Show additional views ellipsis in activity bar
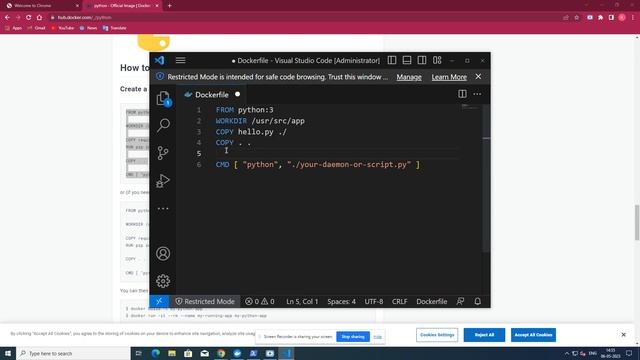This screenshot has height=360, width=640. coord(163,209)
